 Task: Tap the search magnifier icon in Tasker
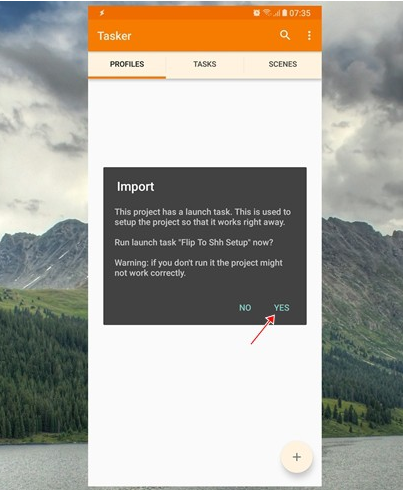(285, 35)
